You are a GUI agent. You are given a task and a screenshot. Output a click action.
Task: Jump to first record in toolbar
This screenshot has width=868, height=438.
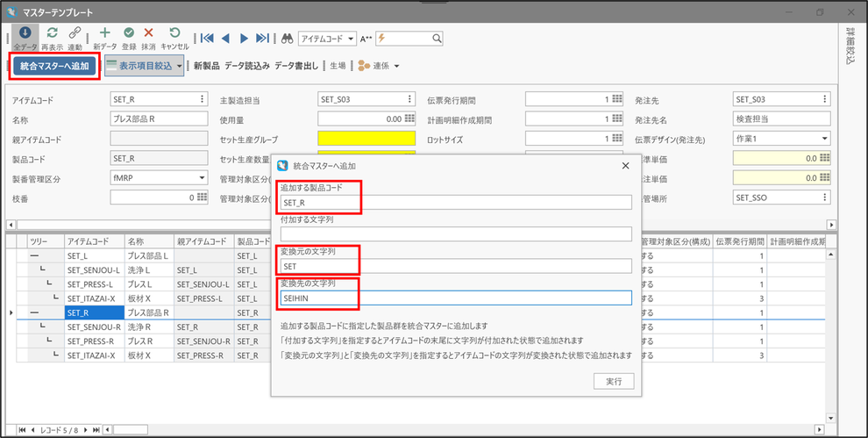(x=207, y=39)
